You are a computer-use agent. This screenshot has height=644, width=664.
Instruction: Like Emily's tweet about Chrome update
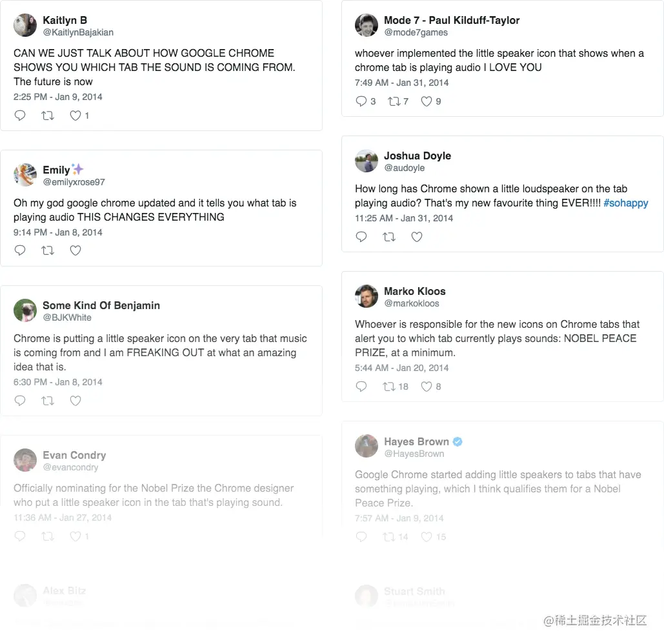coord(75,250)
